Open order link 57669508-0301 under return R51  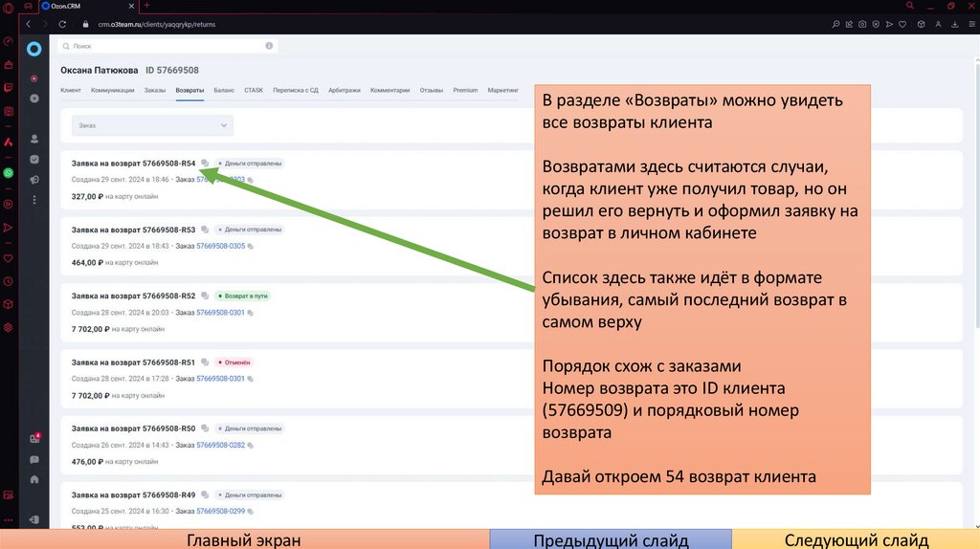point(221,379)
